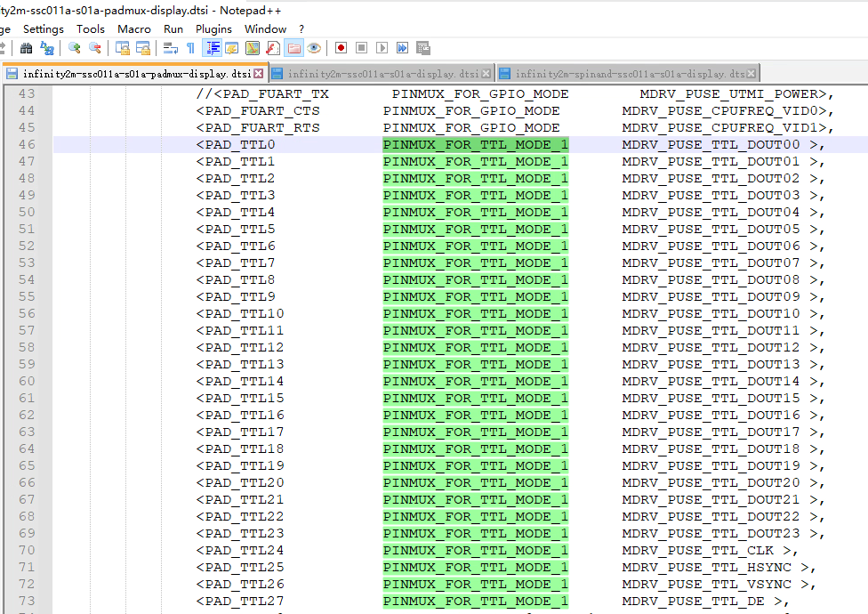Screen dimensions: 868x614
Task: Zoom out using the magnifier minus icon
Action: tap(94, 48)
